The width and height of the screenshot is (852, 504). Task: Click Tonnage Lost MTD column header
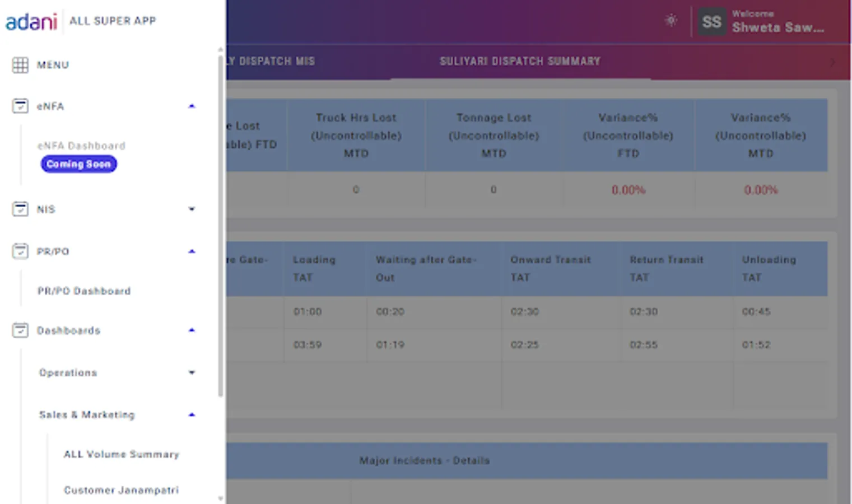tap(494, 136)
